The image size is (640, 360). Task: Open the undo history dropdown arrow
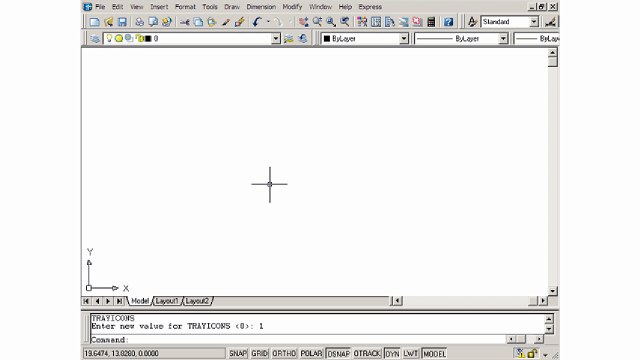coord(268,22)
